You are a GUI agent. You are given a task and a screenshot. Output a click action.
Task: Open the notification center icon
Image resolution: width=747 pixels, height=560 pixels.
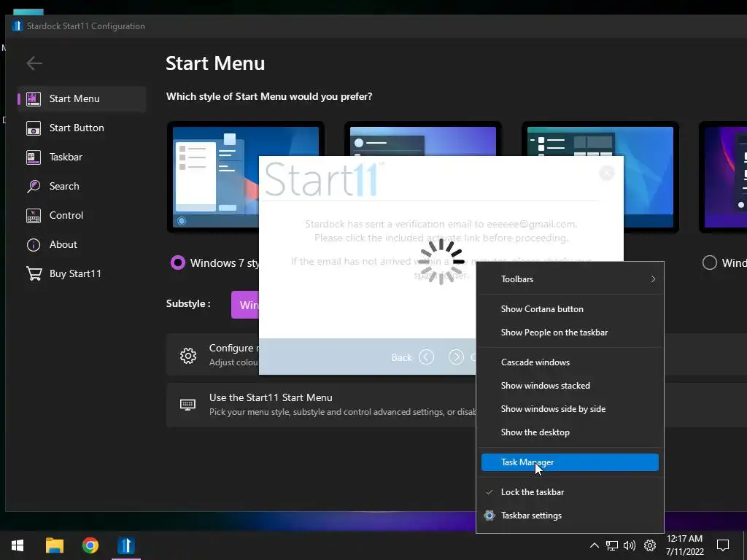(x=723, y=545)
